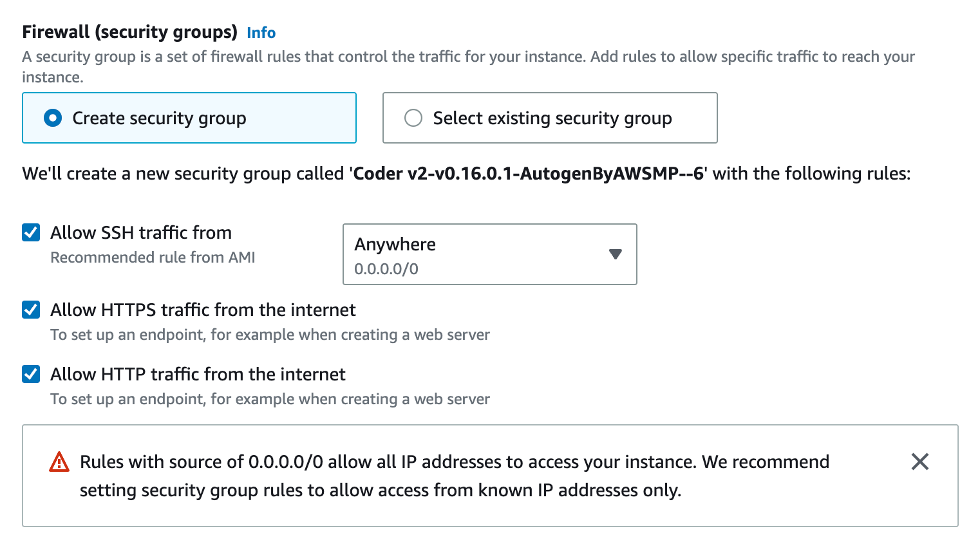
Task: Click the dismiss X on the warning banner
Action: (x=919, y=462)
